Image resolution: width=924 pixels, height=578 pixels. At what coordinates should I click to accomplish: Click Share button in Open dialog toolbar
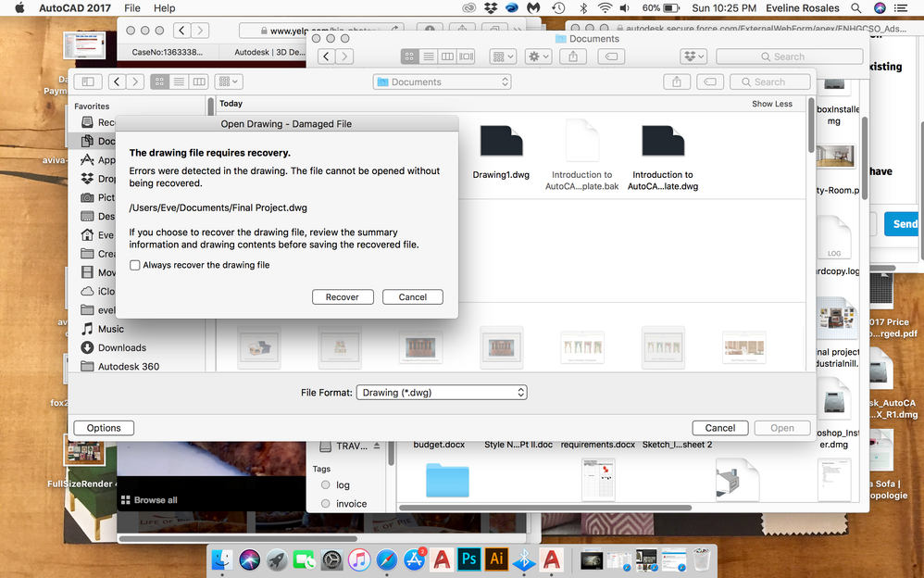pyautogui.click(x=677, y=82)
